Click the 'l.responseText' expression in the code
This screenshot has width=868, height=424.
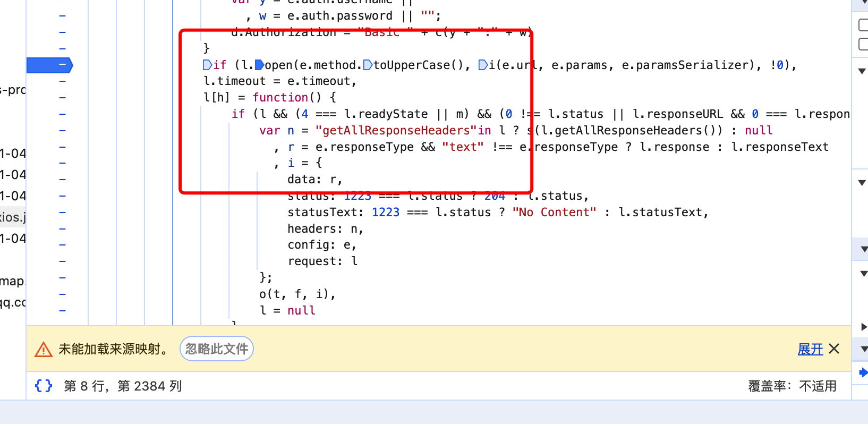coord(780,147)
